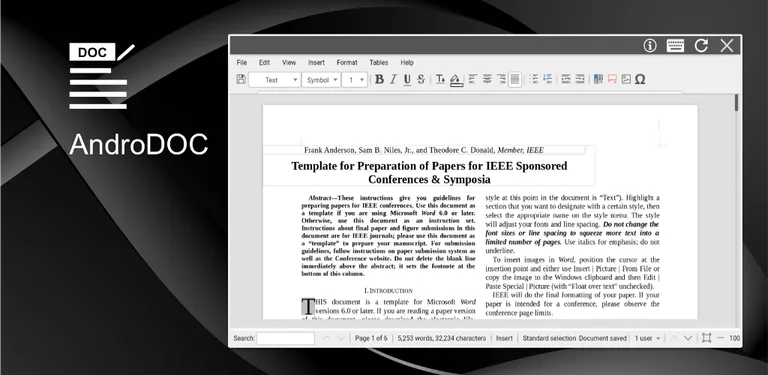Click the insert table icon

tap(598, 79)
